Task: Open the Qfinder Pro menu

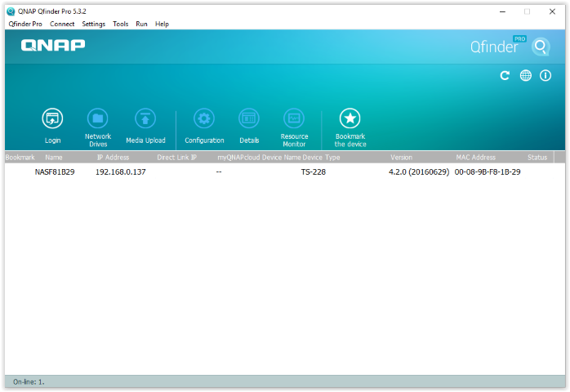Action: point(24,24)
